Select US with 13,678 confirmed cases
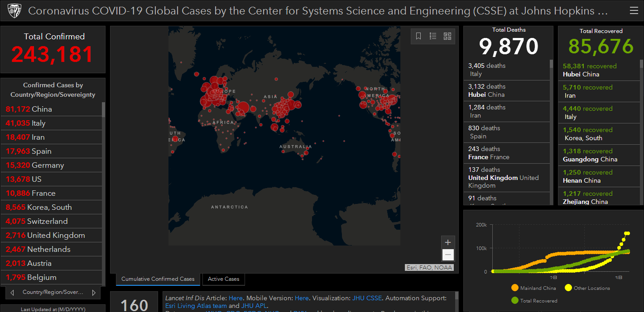The height and width of the screenshot is (312, 644). tap(52, 179)
